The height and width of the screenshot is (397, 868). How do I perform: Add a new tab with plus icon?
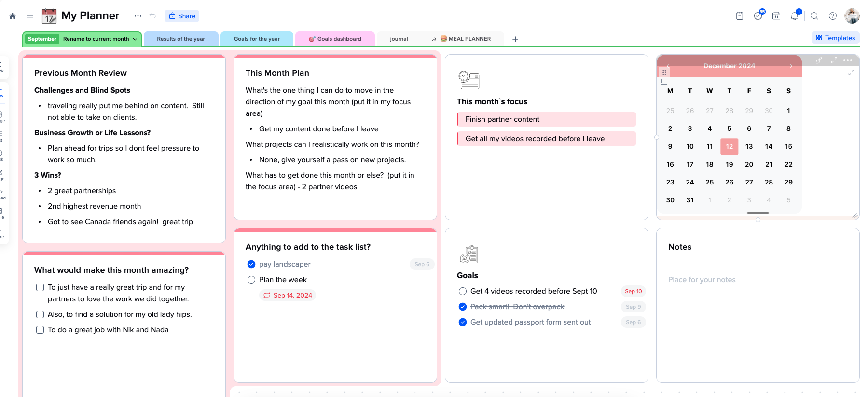click(x=515, y=39)
